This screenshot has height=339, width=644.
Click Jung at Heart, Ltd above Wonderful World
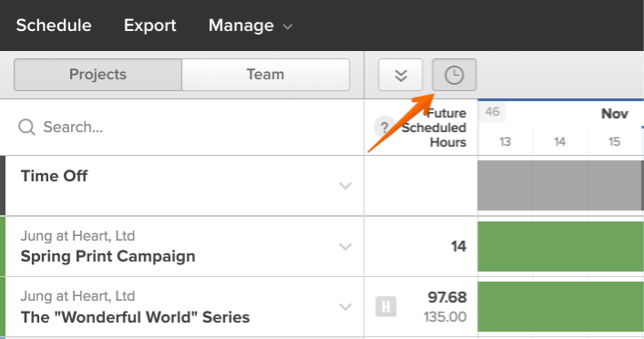[77, 296]
